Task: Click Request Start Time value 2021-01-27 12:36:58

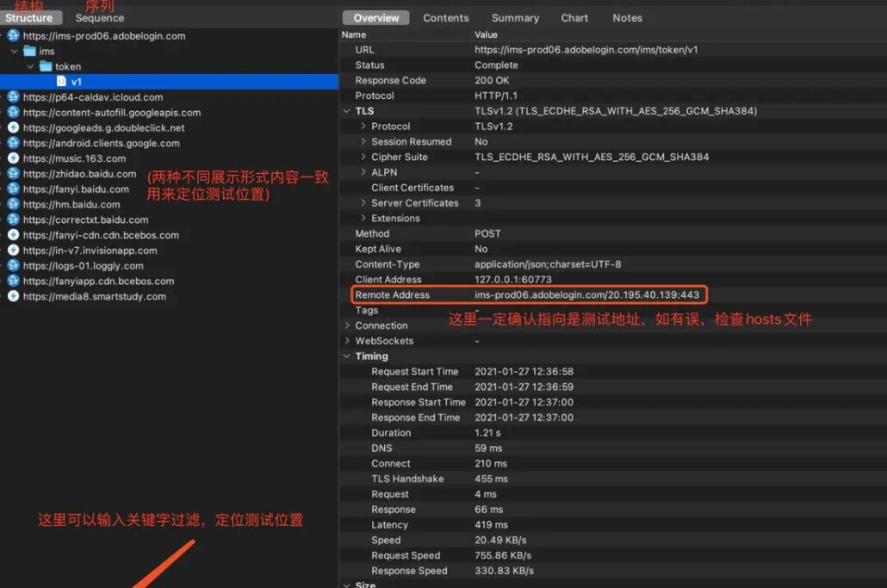Action: [524, 371]
